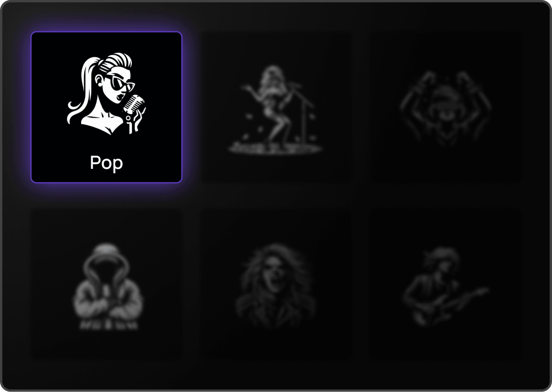Click the singer with sunglasses icon
552x392 pixels.
coord(106,94)
